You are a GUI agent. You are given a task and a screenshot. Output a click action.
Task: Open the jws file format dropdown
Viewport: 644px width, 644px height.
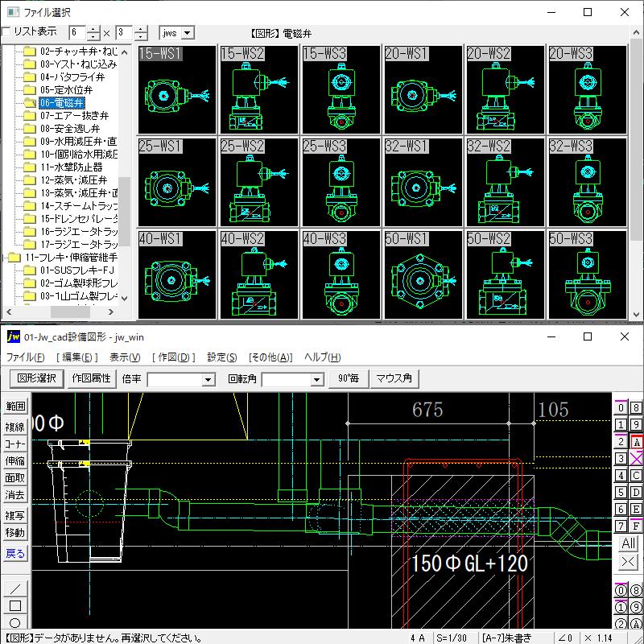[x=188, y=32]
